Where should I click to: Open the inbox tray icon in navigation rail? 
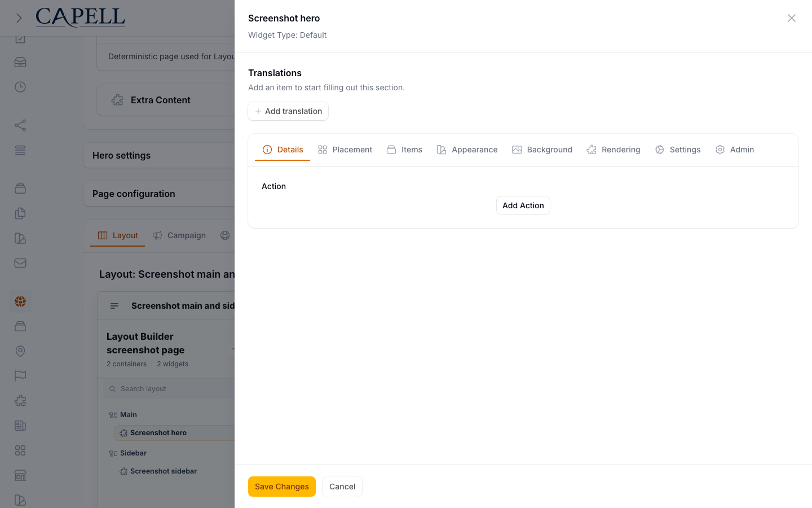tap(20, 62)
